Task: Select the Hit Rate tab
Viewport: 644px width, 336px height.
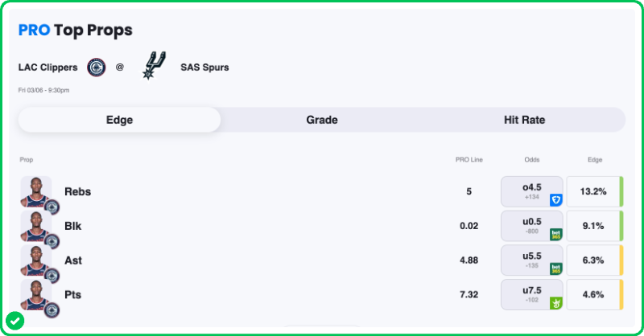Action: (524, 120)
